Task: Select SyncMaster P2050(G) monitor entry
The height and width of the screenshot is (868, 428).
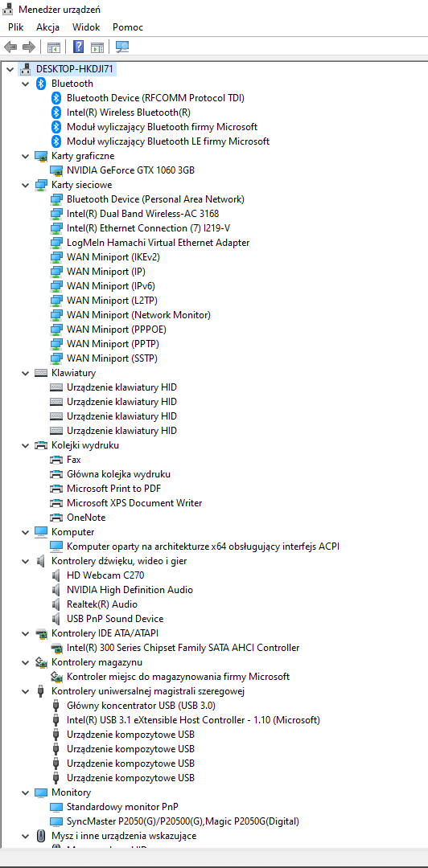Action: coord(183,821)
